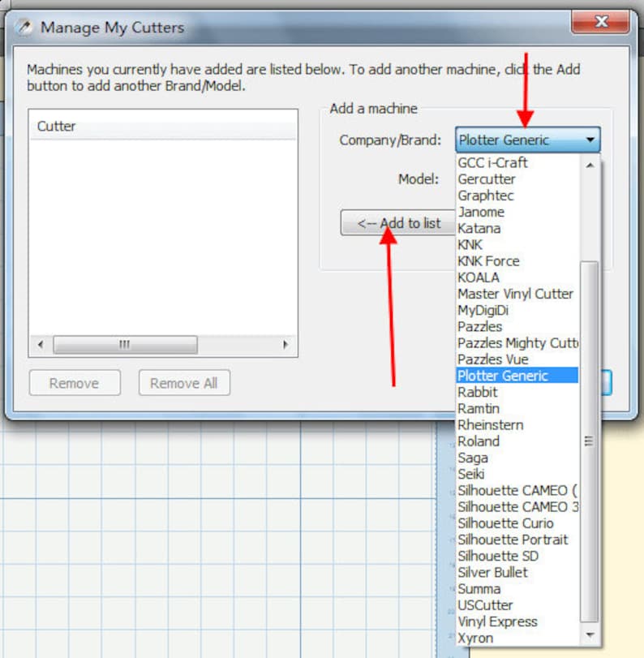This screenshot has width=644, height=658.
Task: Select Vinyl Express entry
Action: click(x=517, y=621)
